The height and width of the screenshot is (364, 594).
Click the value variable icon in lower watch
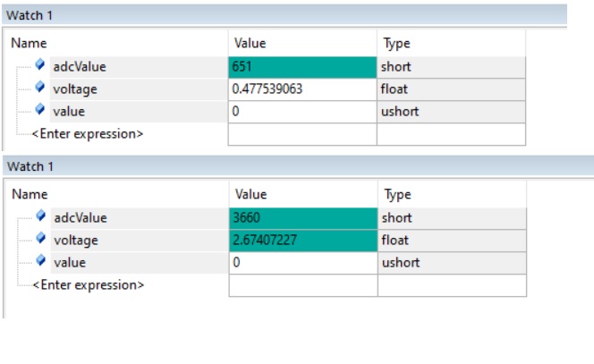coord(40,260)
